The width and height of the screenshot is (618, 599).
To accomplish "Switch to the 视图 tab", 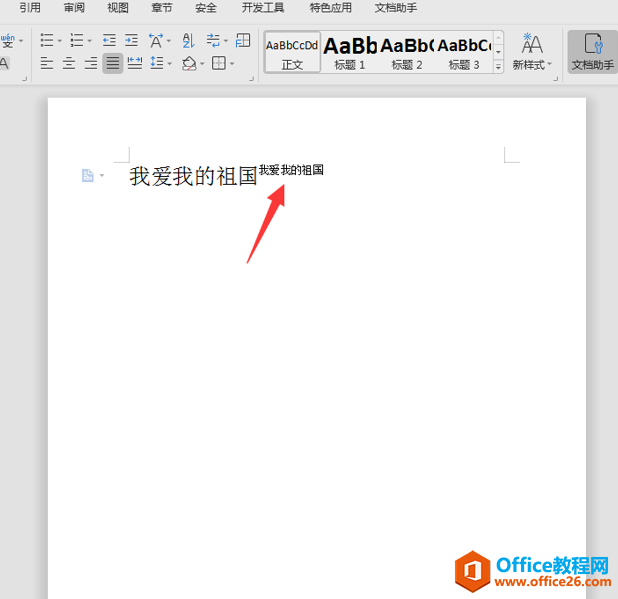I will [118, 7].
